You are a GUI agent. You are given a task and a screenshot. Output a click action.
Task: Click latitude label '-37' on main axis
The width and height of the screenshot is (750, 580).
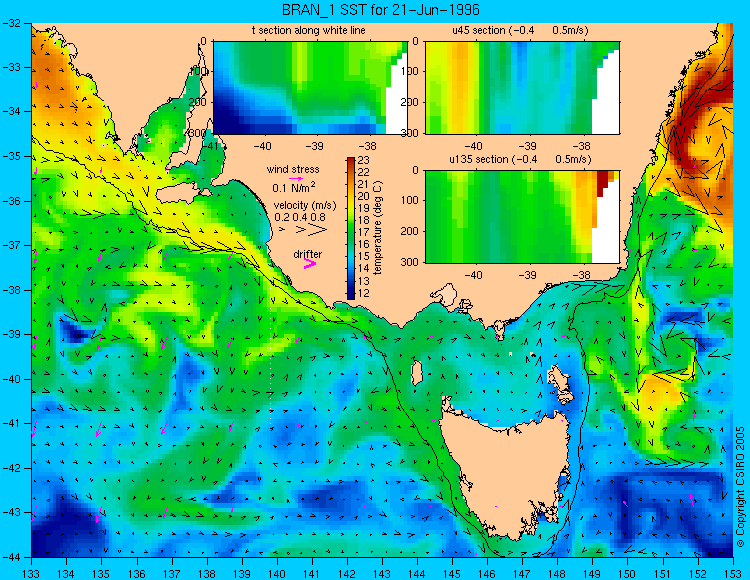11,245
